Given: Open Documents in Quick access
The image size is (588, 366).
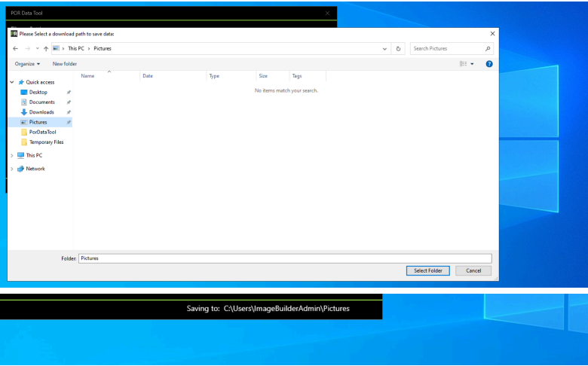Looking at the screenshot, I should [41, 102].
